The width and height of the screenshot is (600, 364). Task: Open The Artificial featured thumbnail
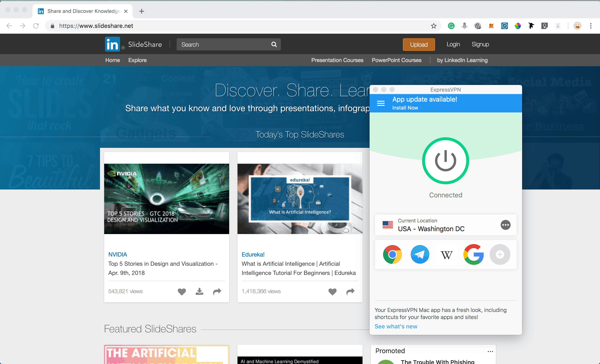click(166, 354)
